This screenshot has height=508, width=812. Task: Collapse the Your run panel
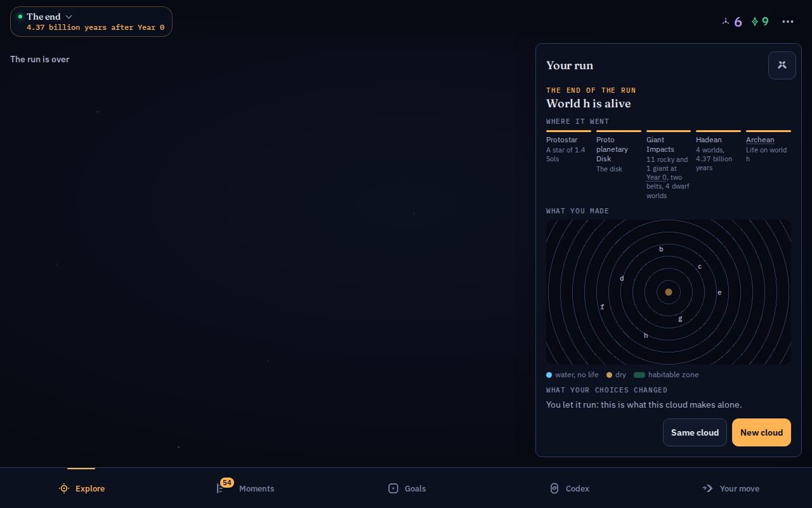point(782,65)
